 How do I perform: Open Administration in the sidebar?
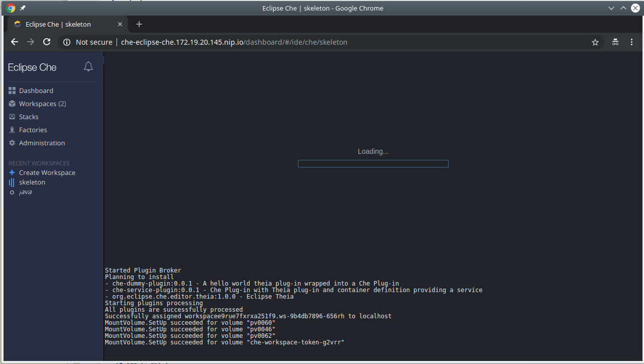tap(42, 143)
